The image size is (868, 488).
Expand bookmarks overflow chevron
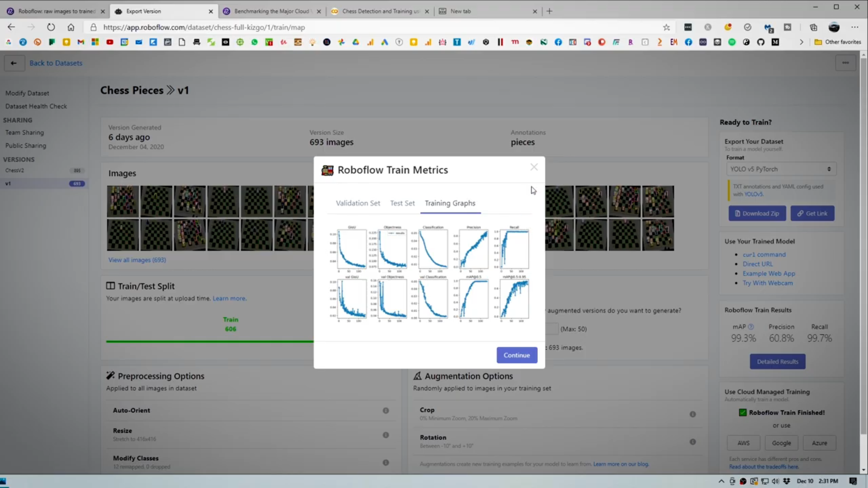pos(801,42)
